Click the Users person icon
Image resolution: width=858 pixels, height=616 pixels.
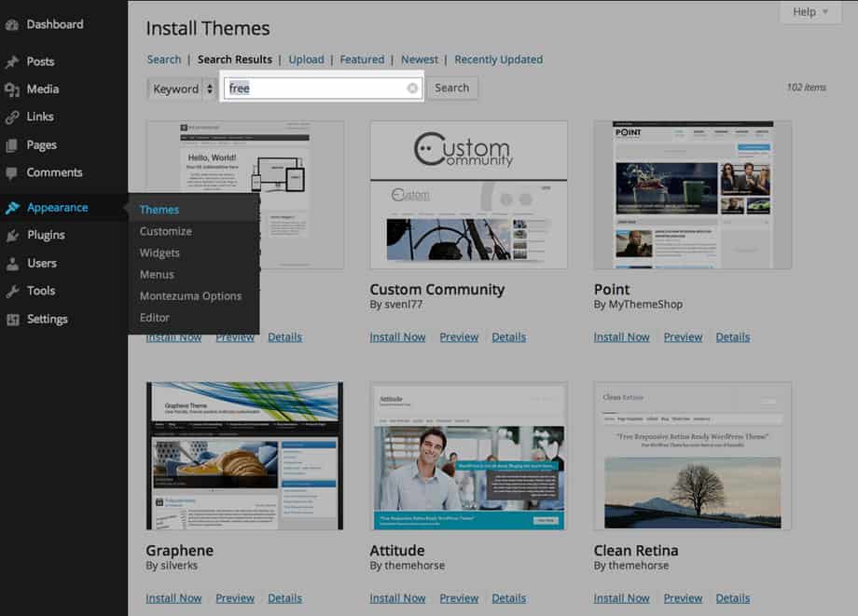point(12,264)
